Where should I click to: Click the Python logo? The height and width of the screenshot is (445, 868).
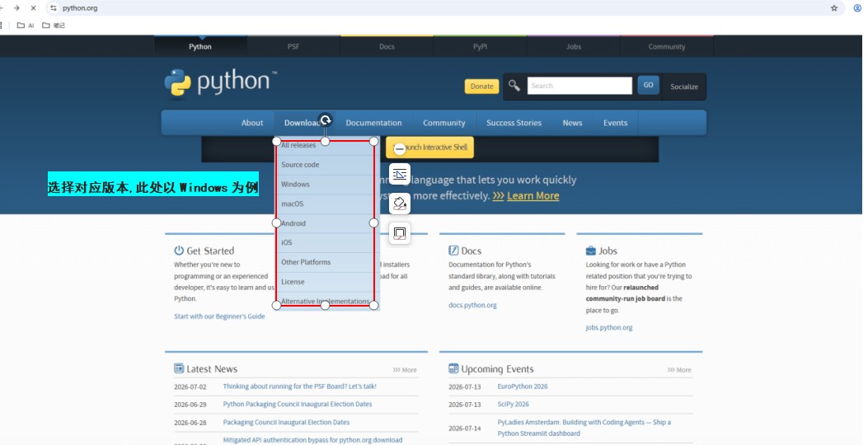220,83
